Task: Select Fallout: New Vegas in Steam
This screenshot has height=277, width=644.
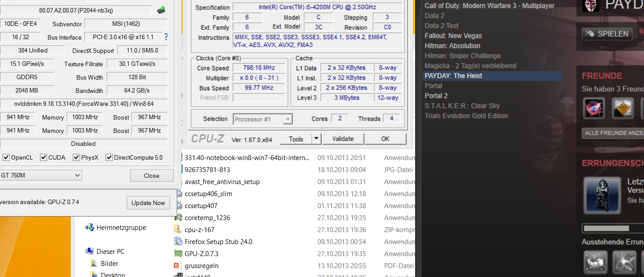Action: [x=453, y=36]
